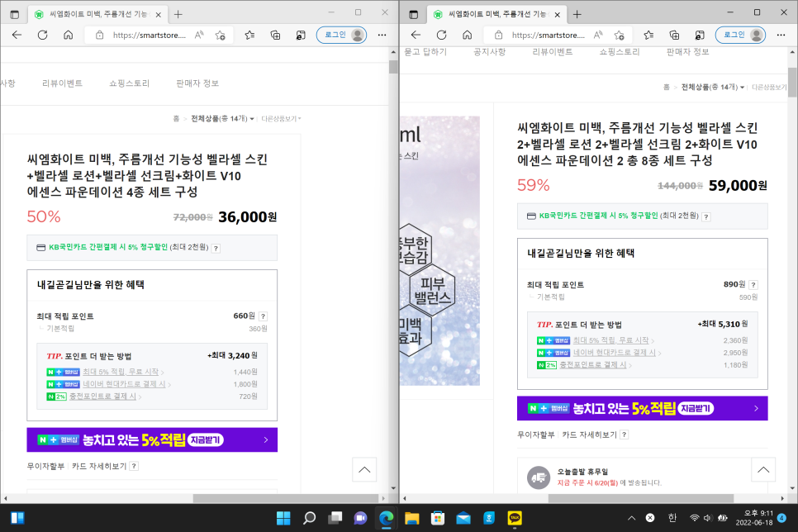Show hidden icons in system tray
This screenshot has height=532, width=798.
coord(632,518)
